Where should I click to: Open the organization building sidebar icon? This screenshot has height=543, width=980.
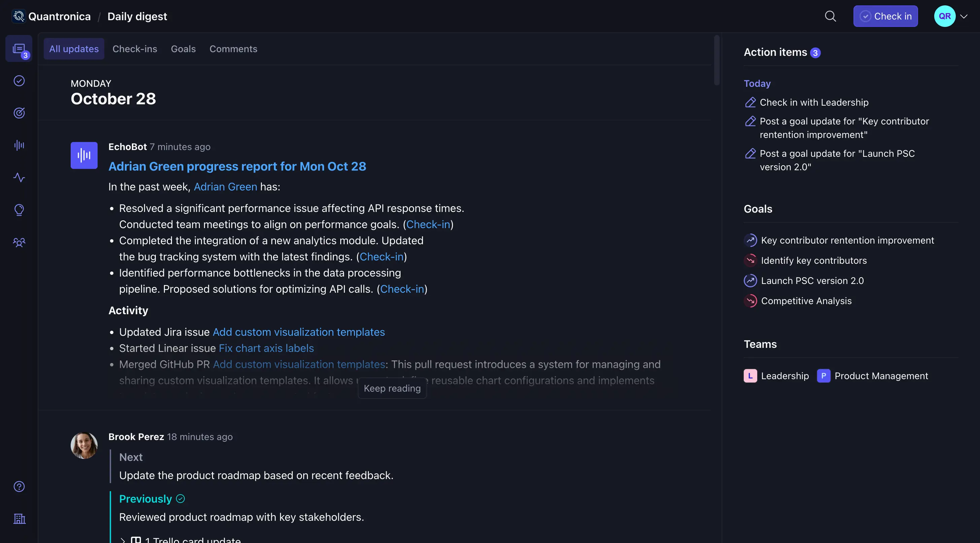19,519
